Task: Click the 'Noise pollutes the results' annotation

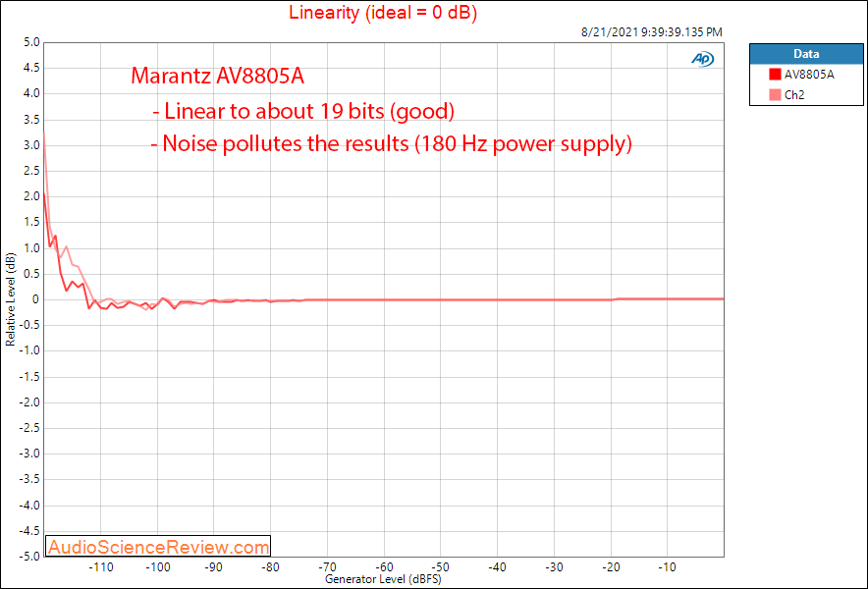Action: tap(392, 144)
